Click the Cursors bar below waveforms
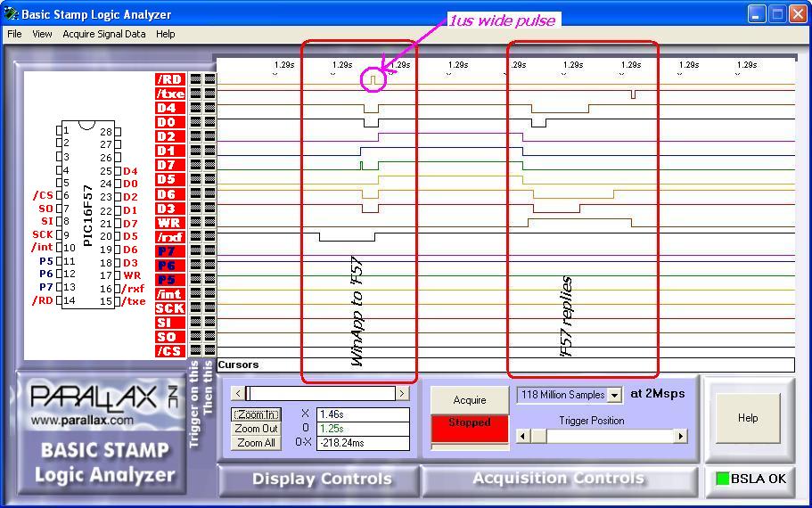The image size is (812, 508). (505, 365)
